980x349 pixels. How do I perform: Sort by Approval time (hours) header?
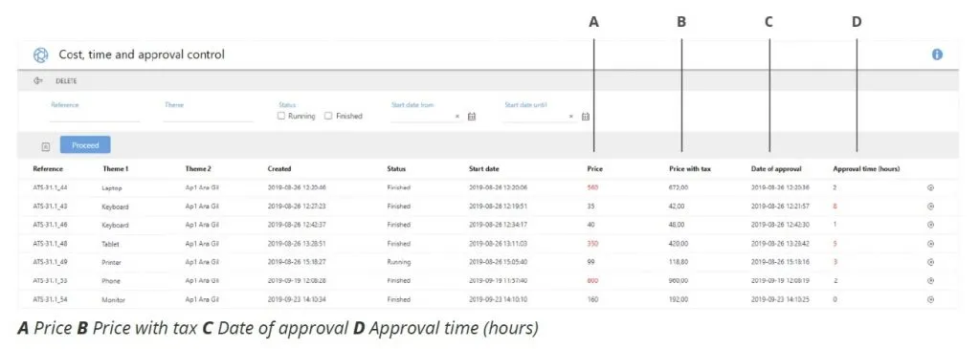pos(866,168)
